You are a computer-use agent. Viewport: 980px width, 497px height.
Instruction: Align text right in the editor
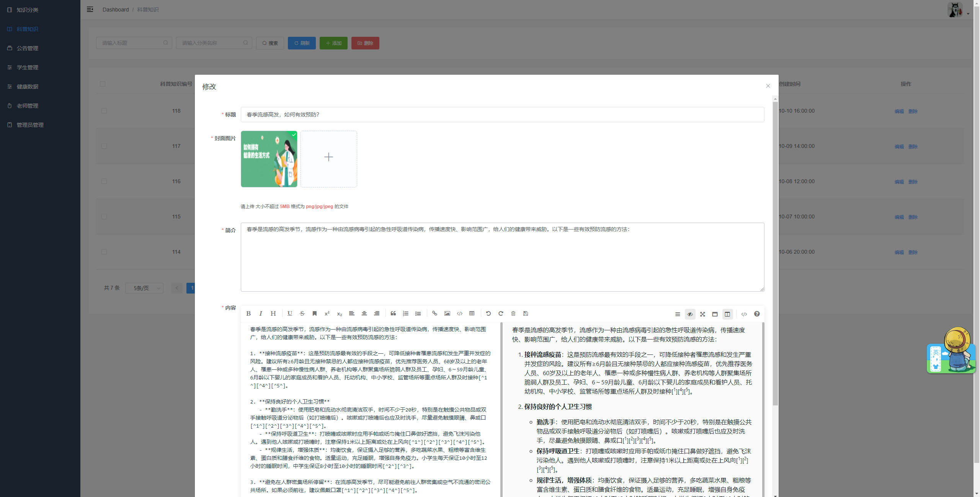[377, 313]
